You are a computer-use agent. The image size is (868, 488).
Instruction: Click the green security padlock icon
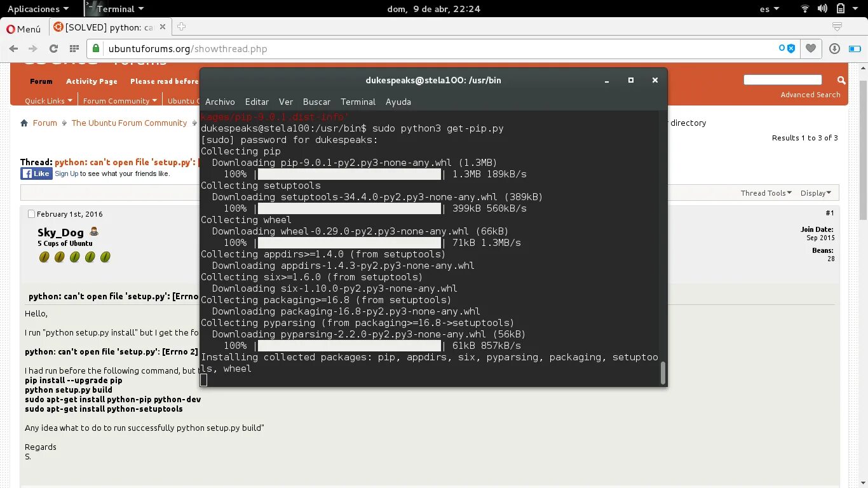(x=96, y=48)
